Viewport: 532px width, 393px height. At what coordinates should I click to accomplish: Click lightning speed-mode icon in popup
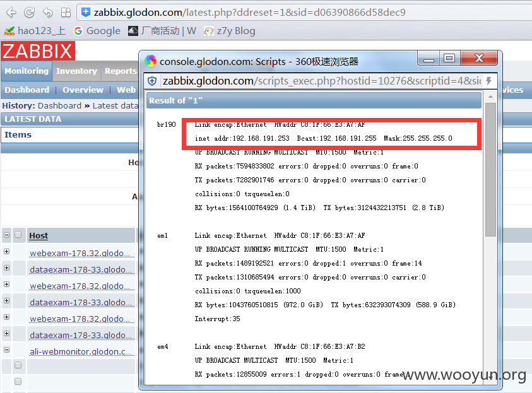tap(489, 81)
